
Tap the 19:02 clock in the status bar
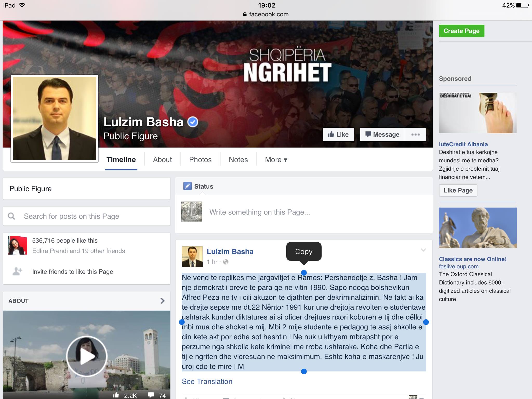(267, 5)
